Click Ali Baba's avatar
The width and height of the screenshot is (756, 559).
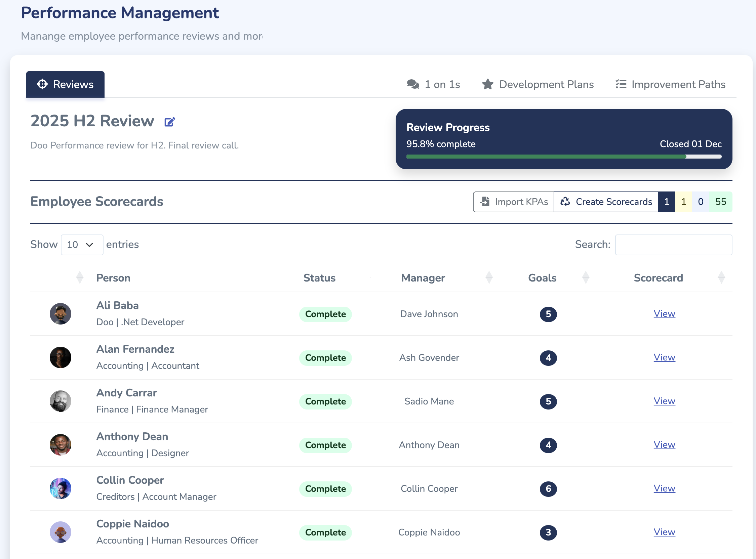tap(60, 314)
